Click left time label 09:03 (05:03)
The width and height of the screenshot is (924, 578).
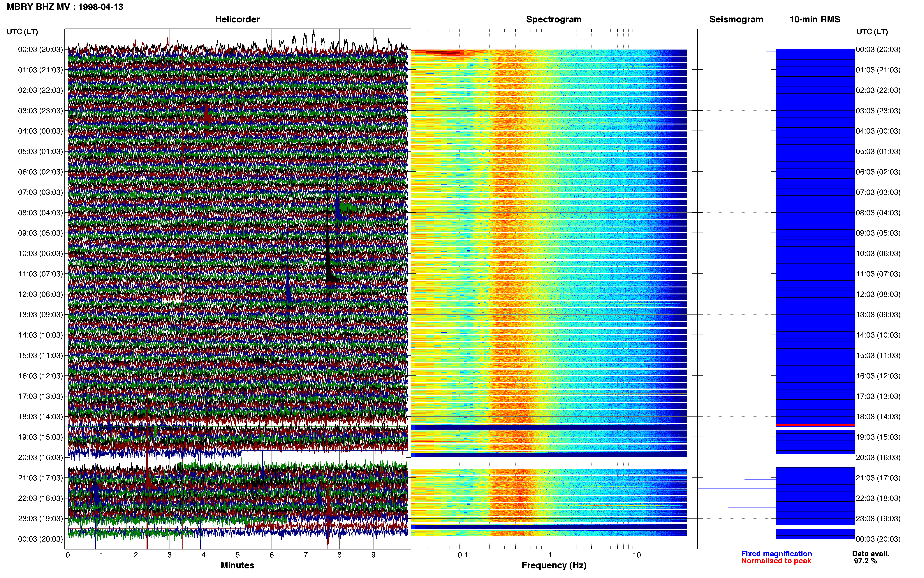[x=41, y=233]
